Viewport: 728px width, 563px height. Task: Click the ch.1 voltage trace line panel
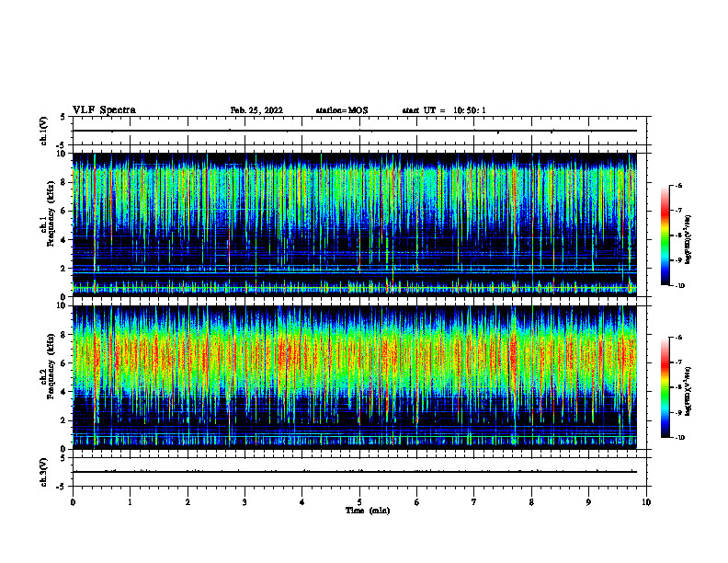pyautogui.click(x=359, y=131)
